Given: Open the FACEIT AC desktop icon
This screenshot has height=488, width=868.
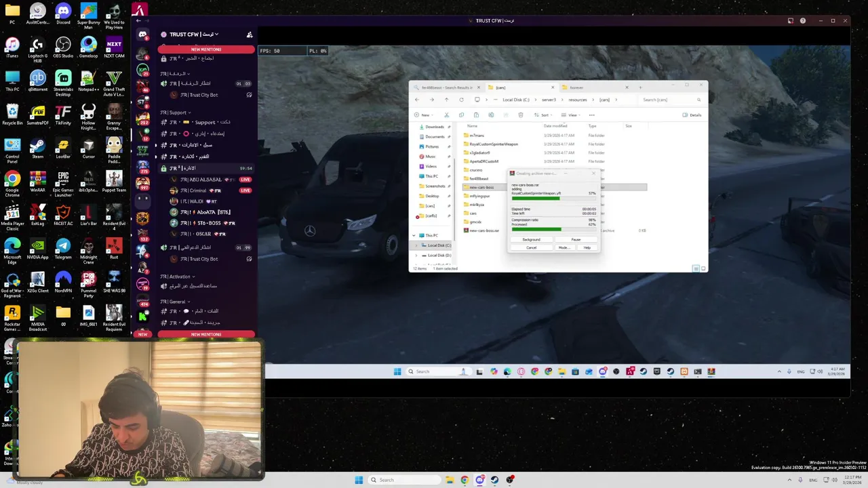Looking at the screenshot, I should 63,215.
